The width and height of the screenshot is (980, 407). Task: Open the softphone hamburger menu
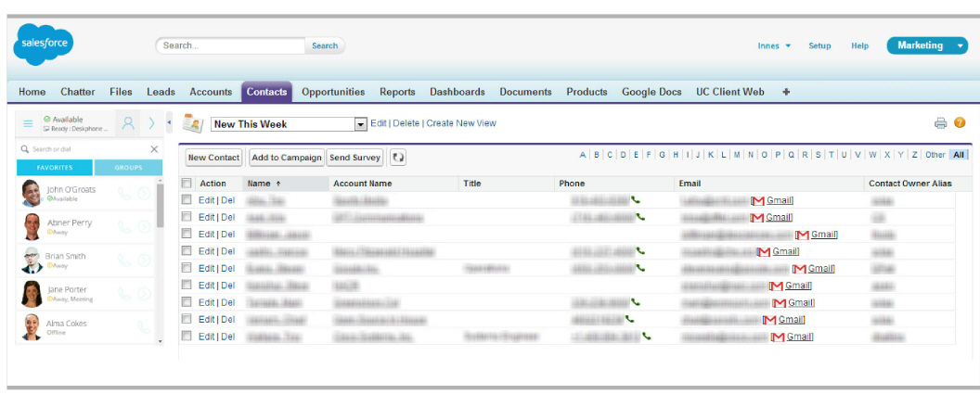click(x=28, y=123)
